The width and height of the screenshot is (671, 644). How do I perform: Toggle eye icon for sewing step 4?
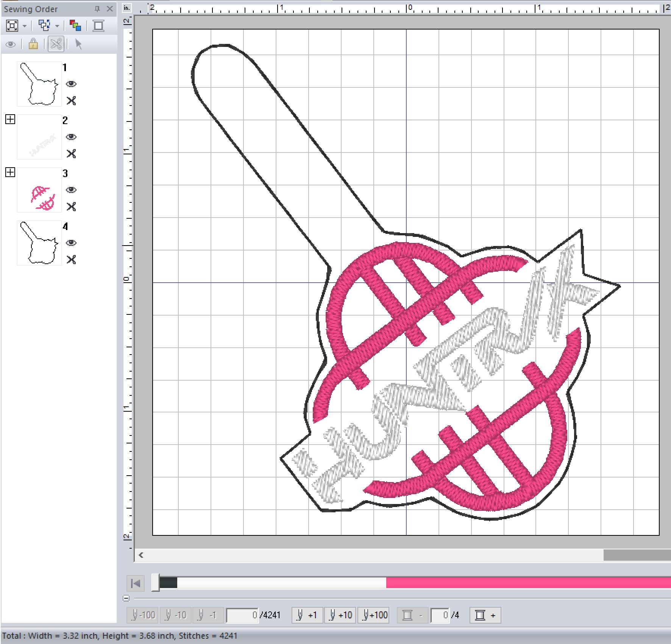[71, 243]
